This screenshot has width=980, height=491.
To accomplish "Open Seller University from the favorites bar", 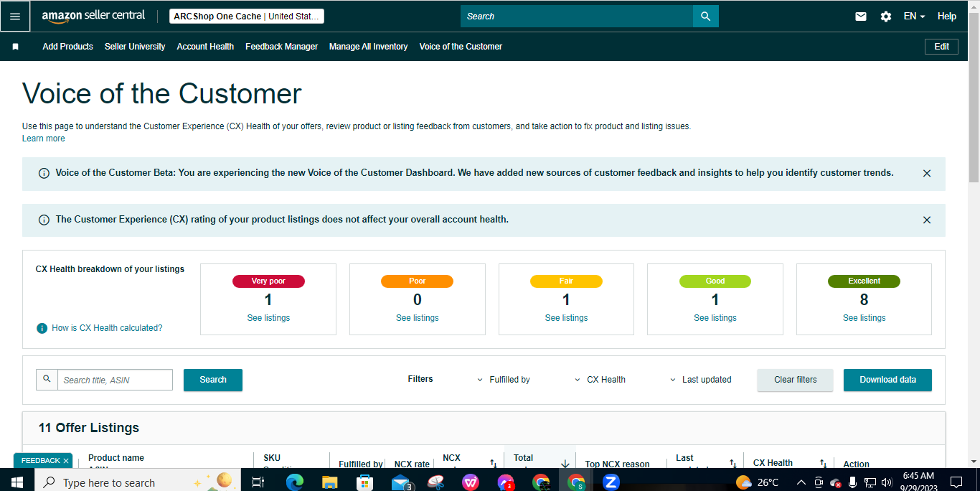I will 135,47.
